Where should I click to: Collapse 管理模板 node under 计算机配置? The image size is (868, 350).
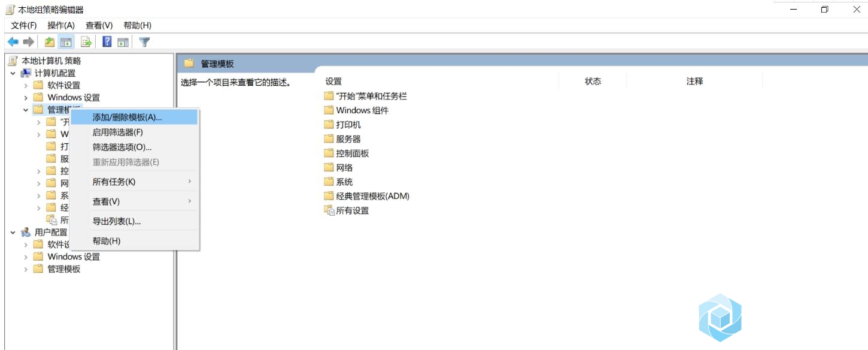[x=26, y=110]
